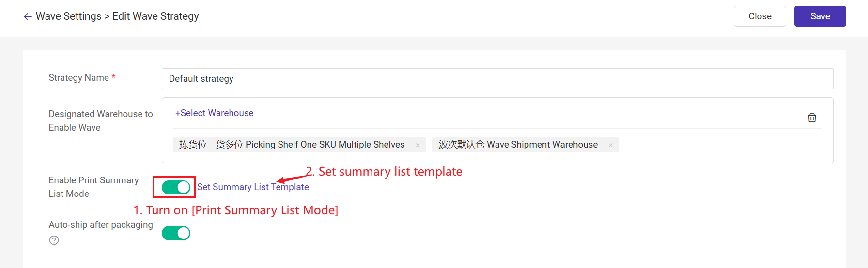Click the back arrow icon
The height and width of the screenshot is (268, 868).
click(x=28, y=17)
